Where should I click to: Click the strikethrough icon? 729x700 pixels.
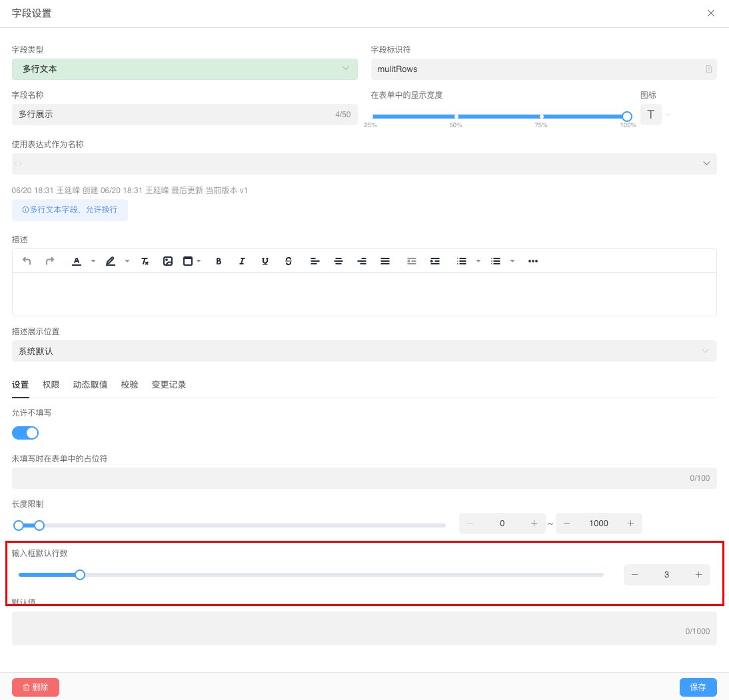pyautogui.click(x=289, y=261)
